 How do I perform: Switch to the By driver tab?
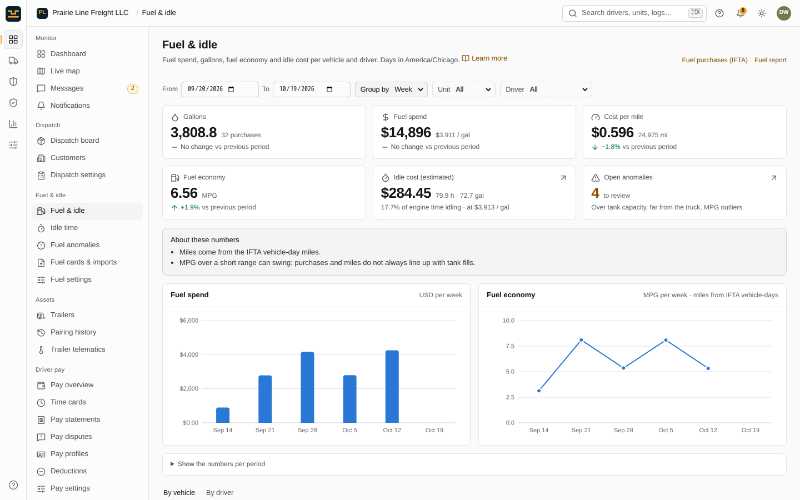[x=219, y=493]
